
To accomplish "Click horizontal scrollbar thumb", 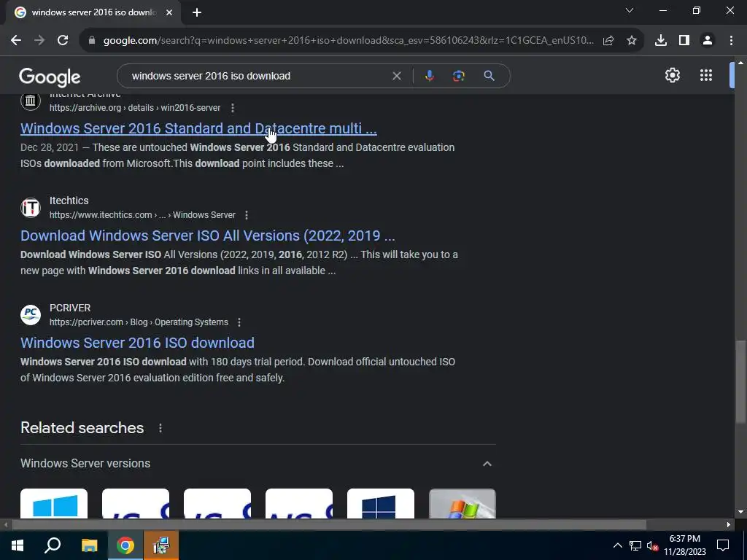I will pos(329,525).
